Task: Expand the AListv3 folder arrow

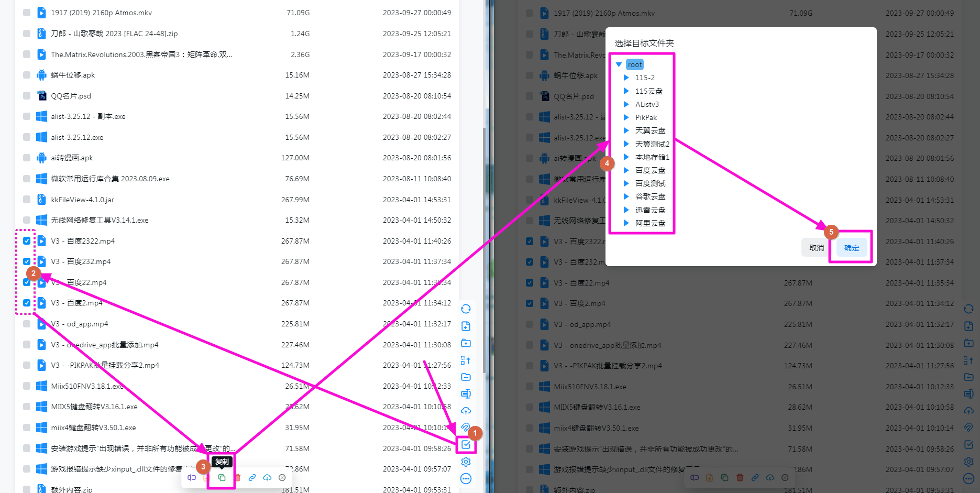Action: (x=626, y=104)
